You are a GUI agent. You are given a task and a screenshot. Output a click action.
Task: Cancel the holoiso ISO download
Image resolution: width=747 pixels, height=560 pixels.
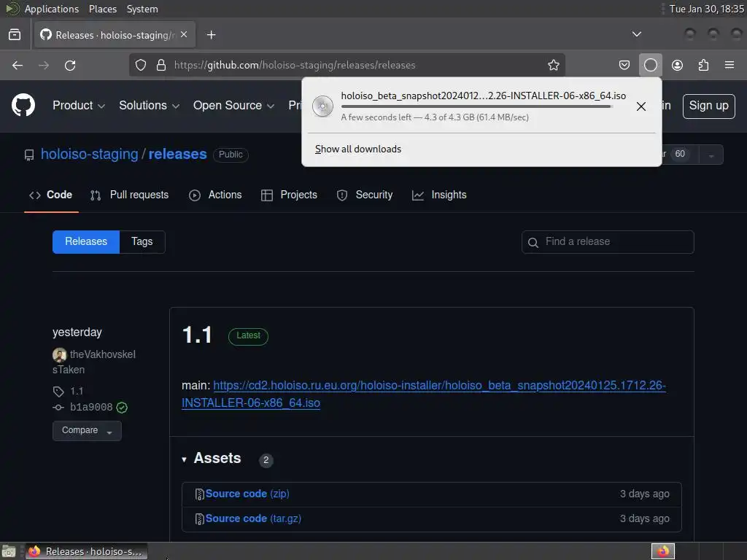[640, 106]
